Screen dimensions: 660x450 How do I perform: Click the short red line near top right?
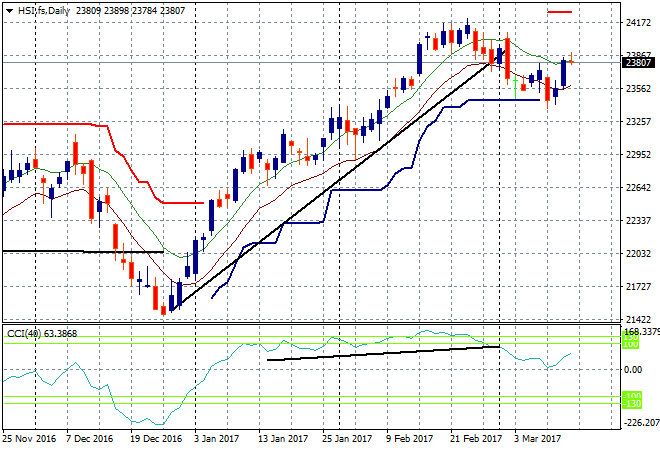click(x=560, y=12)
